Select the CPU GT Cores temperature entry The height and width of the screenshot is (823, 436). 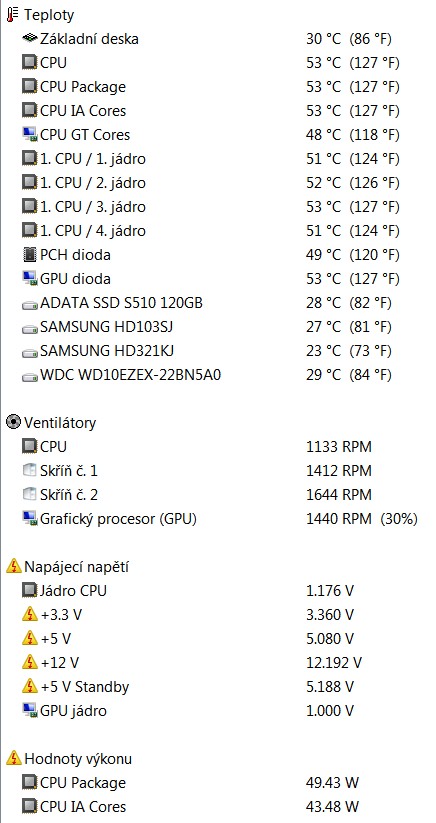[211, 134]
